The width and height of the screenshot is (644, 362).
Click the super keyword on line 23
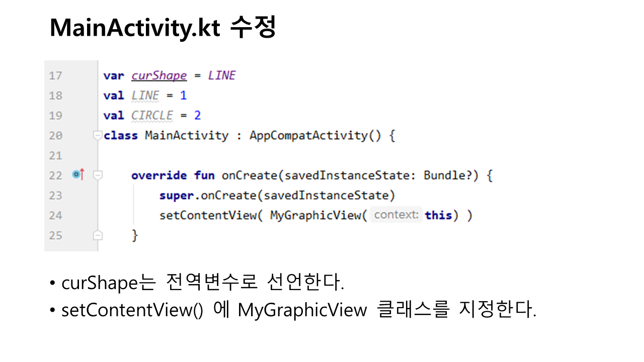point(176,195)
